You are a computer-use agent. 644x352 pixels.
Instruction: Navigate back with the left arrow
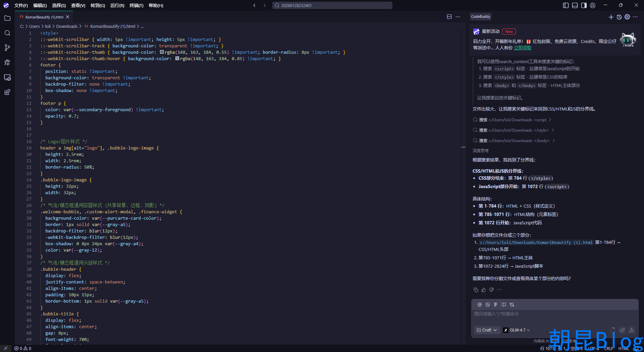pyautogui.click(x=254, y=5)
